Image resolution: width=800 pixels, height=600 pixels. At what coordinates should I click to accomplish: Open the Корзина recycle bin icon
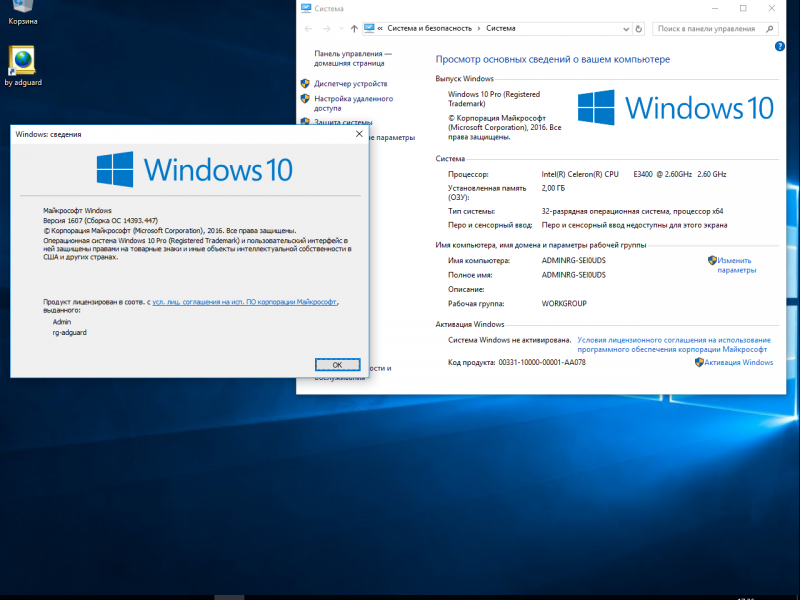click(22, 12)
